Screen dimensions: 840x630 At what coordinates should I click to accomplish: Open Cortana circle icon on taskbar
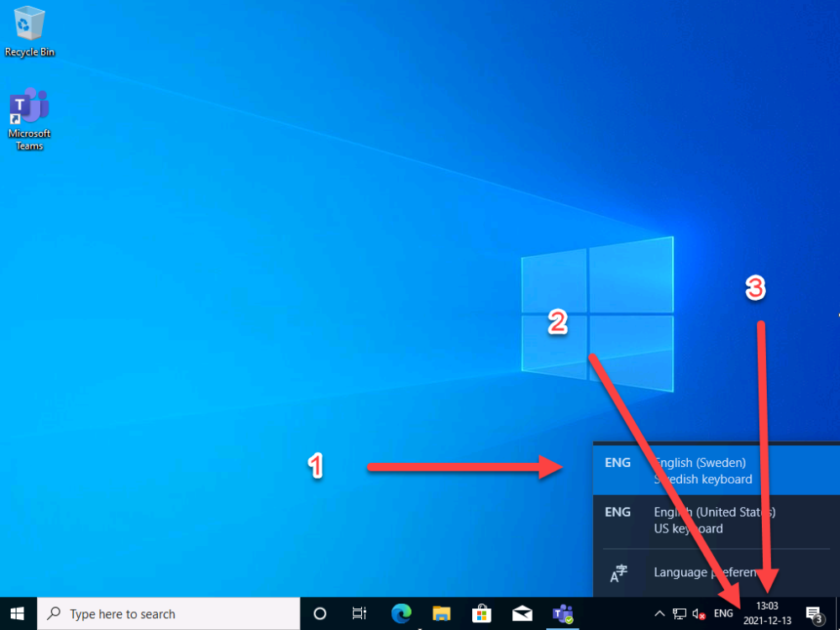pyautogui.click(x=319, y=613)
